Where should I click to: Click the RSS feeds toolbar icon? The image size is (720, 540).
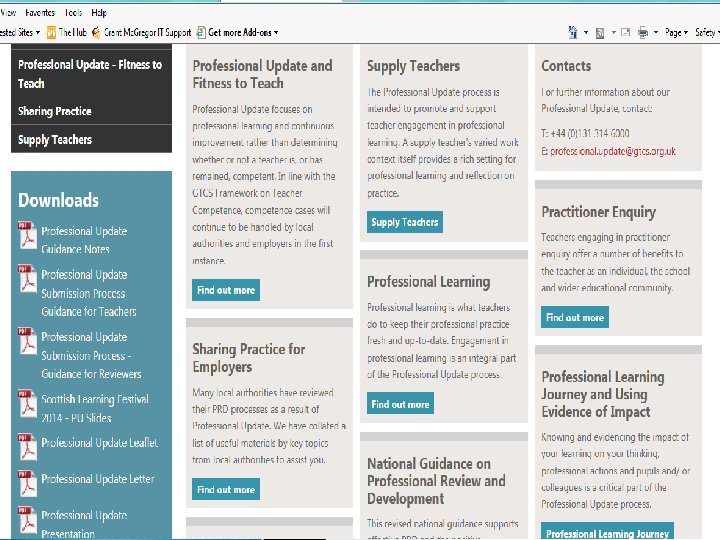click(600, 33)
